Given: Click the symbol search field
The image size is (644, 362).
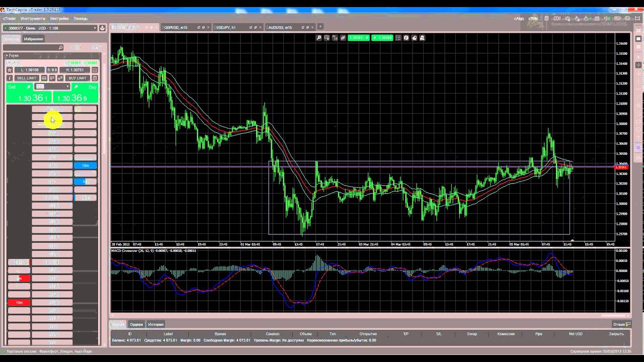Looking at the screenshot, I should coord(33,48).
